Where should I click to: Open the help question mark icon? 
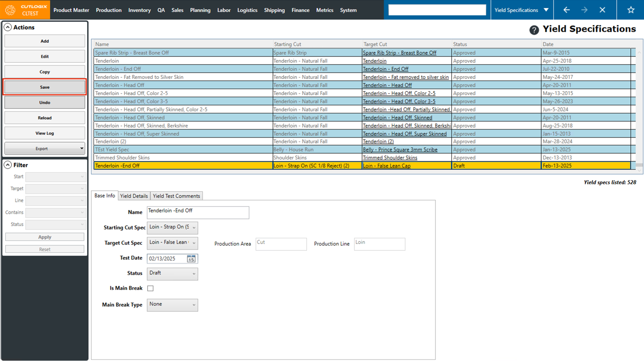pyautogui.click(x=534, y=30)
